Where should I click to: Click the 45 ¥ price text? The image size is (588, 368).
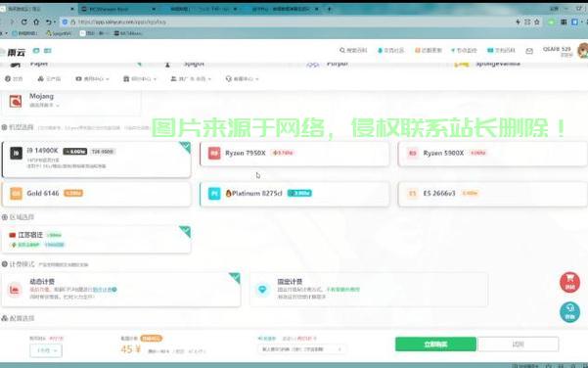[x=130, y=349]
